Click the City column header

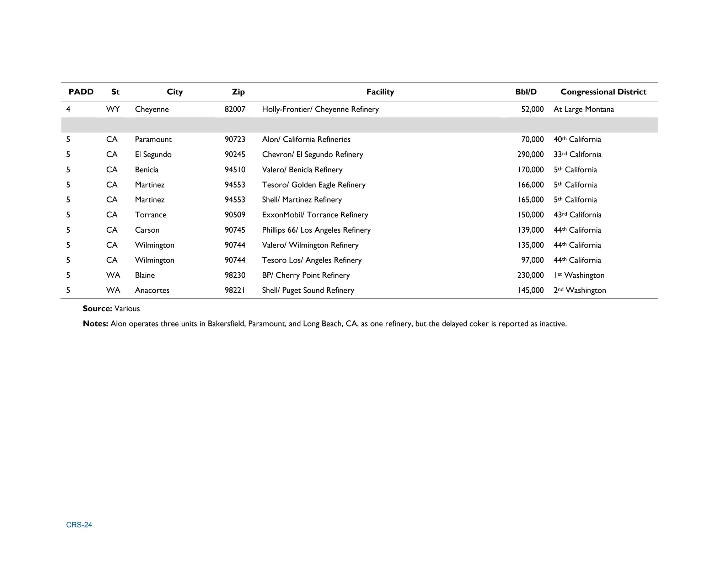(175, 92)
